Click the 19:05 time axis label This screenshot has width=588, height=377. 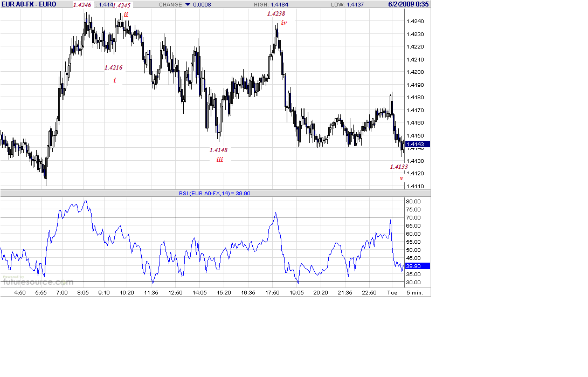pyautogui.click(x=296, y=293)
